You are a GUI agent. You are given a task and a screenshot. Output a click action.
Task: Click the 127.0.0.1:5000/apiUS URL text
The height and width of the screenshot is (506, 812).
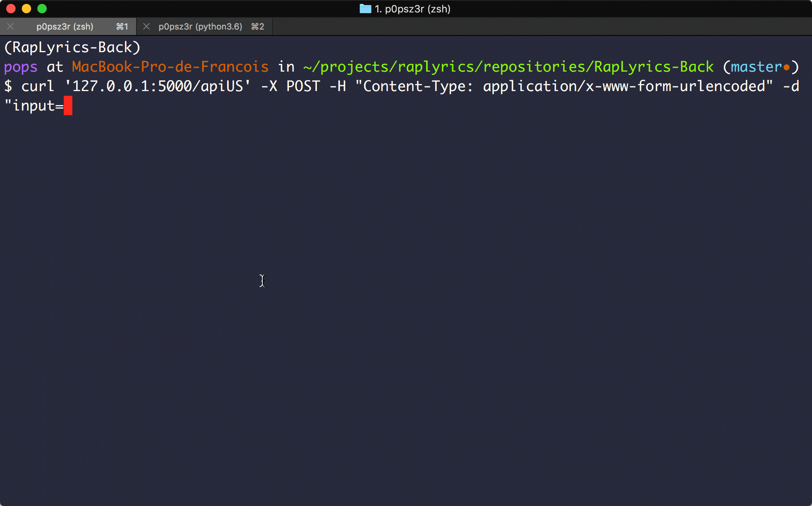[157, 86]
